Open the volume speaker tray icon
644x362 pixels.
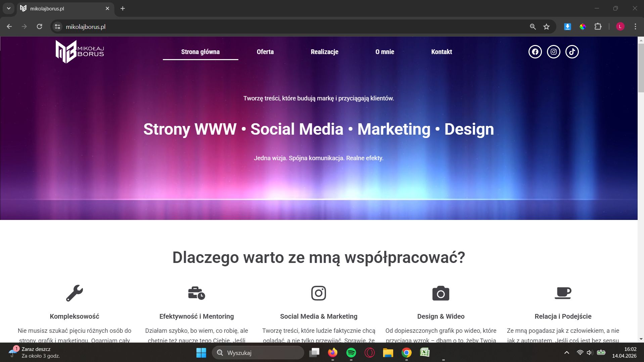(590, 353)
